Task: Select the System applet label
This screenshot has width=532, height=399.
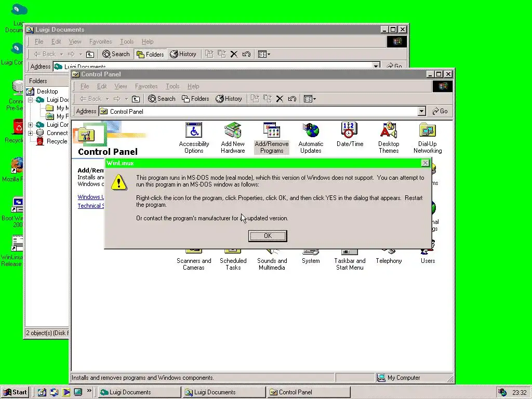Action: pos(311,261)
